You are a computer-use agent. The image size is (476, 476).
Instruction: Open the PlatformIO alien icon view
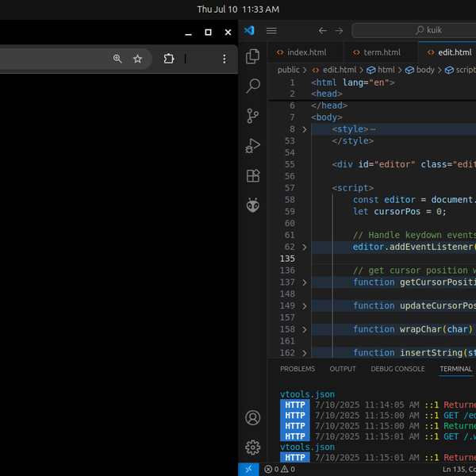(252, 205)
